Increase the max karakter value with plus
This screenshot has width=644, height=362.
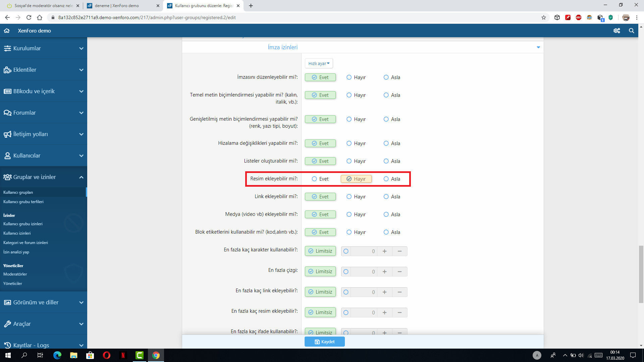pyautogui.click(x=384, y=251)
